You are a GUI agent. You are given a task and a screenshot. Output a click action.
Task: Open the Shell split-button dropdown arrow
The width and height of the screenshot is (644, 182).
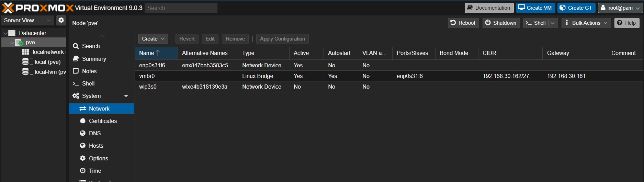point(553,23)
